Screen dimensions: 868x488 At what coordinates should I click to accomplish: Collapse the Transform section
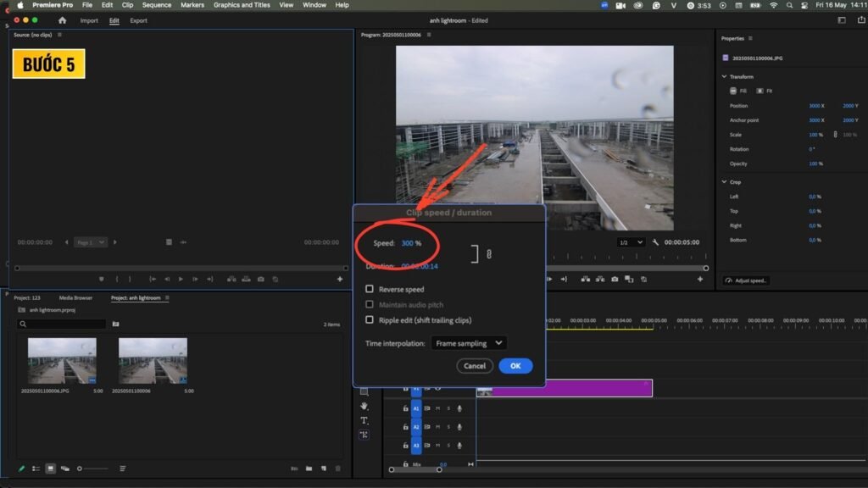pos(724,76)
